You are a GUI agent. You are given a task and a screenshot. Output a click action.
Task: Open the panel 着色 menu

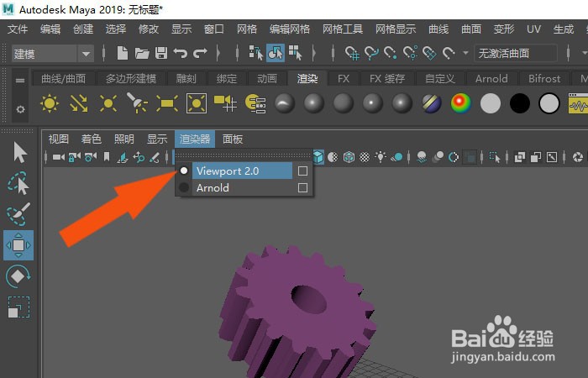[91, 139]
